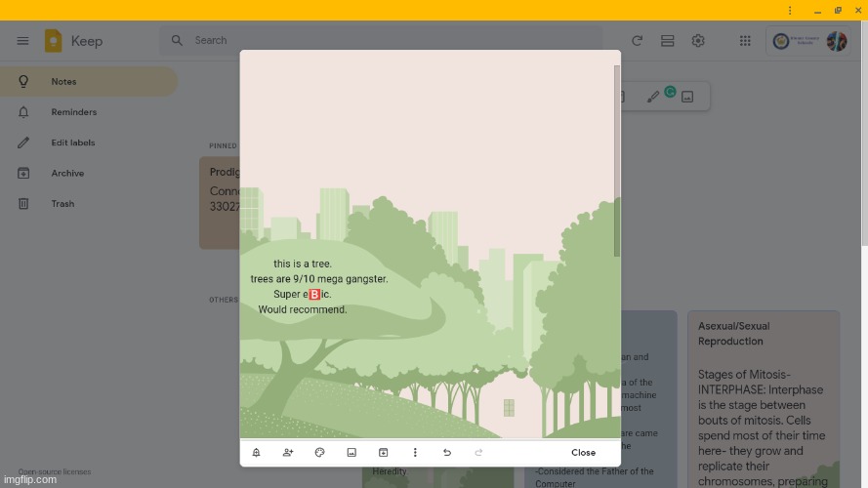Open the note background palette options
Image resolution: width=868 pixels, height=488 pixels.
[319, 453]
